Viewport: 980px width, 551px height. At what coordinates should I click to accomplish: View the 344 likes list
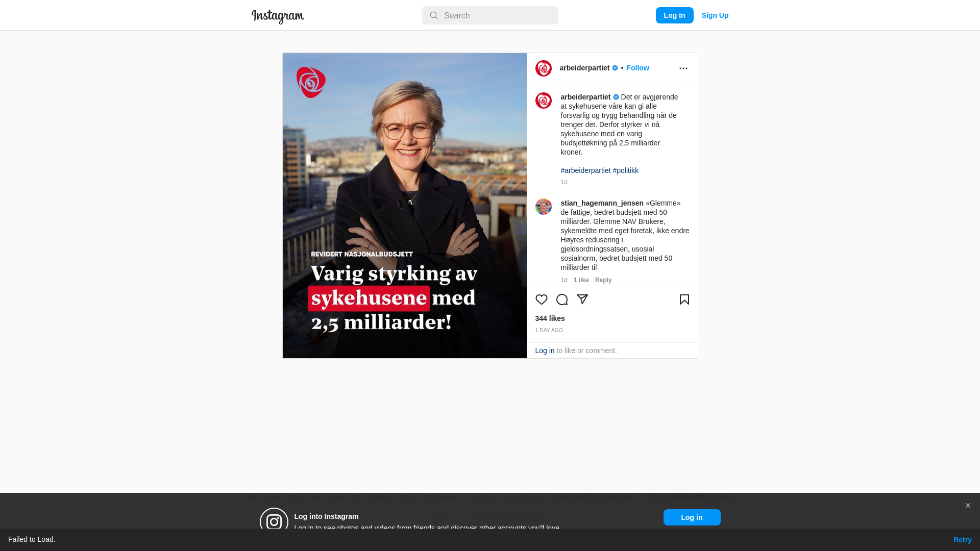point(550,318)
